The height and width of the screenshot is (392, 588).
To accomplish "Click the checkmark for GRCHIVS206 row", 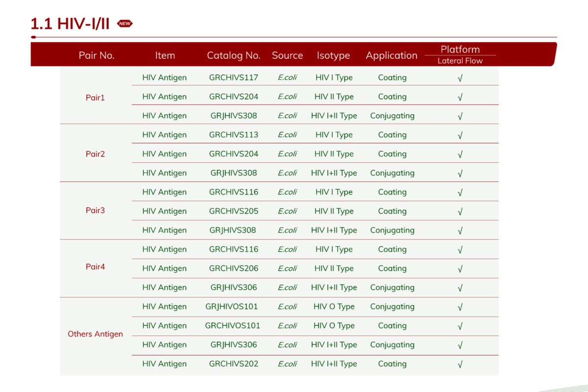I will [x=460, y=268].
